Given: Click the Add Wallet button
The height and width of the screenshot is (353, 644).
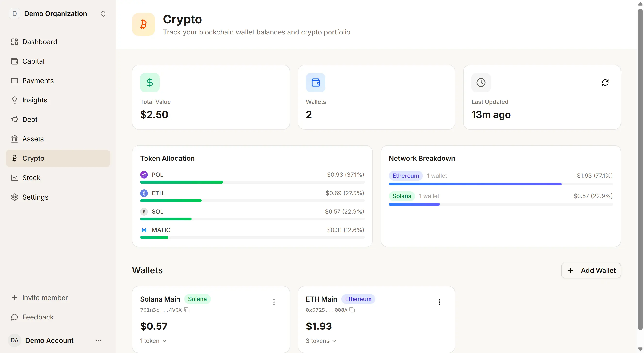Looking at the screenshot, I should click(591, 270).
